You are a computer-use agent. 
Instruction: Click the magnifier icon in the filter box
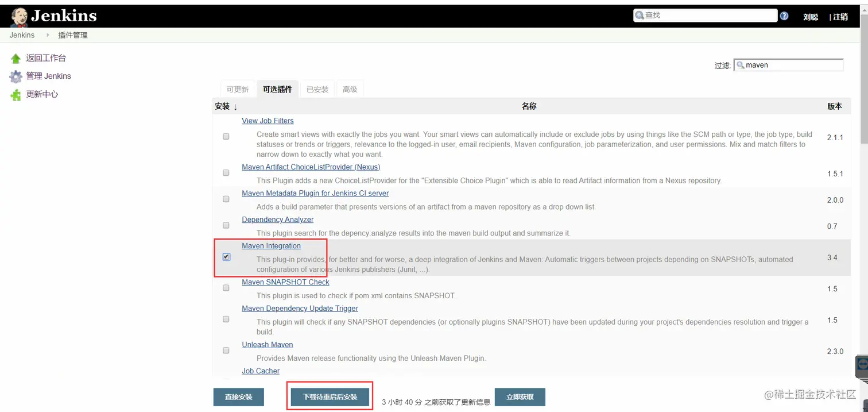point(741,65)
